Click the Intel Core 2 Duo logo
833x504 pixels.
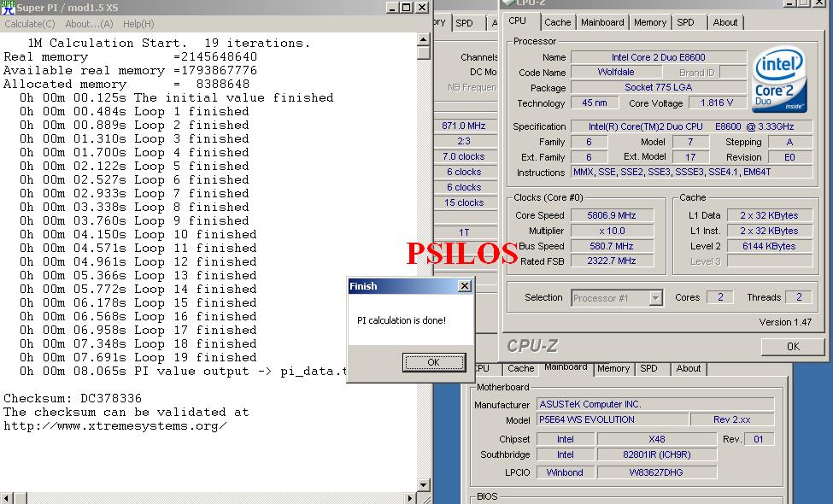tap(779, 79)
